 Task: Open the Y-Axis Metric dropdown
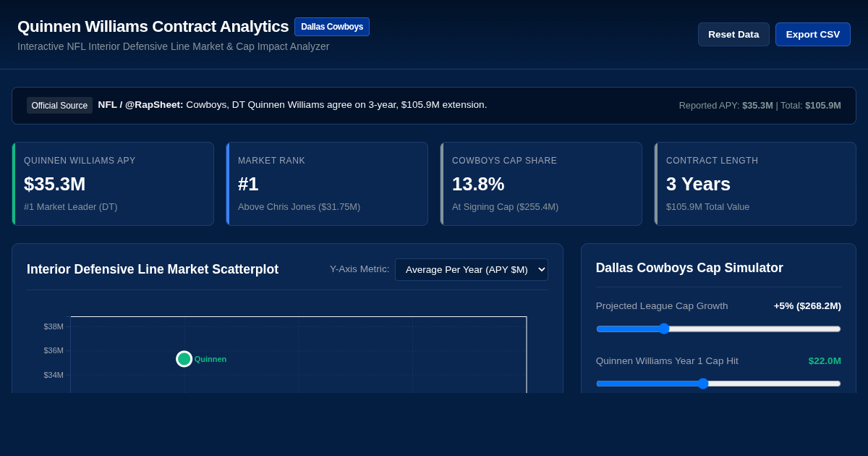pos(472,269)
